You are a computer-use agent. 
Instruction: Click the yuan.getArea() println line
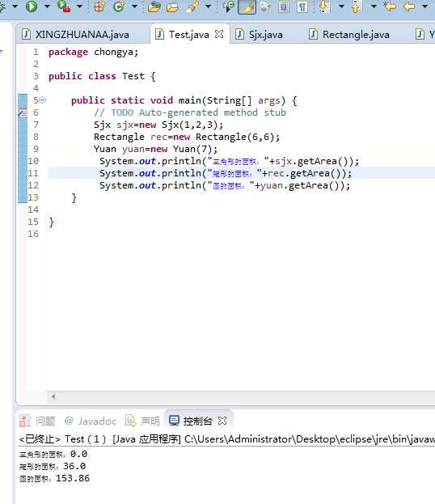[225, 185]
